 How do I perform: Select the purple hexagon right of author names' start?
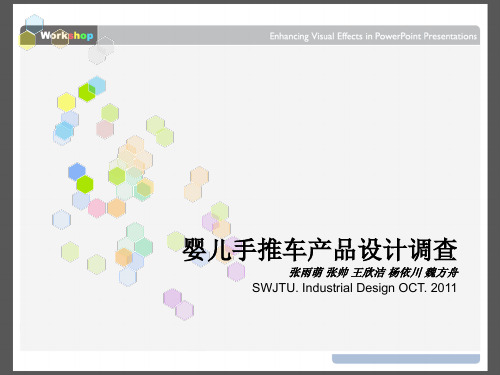pyautogui.click(x=236, y=271)
